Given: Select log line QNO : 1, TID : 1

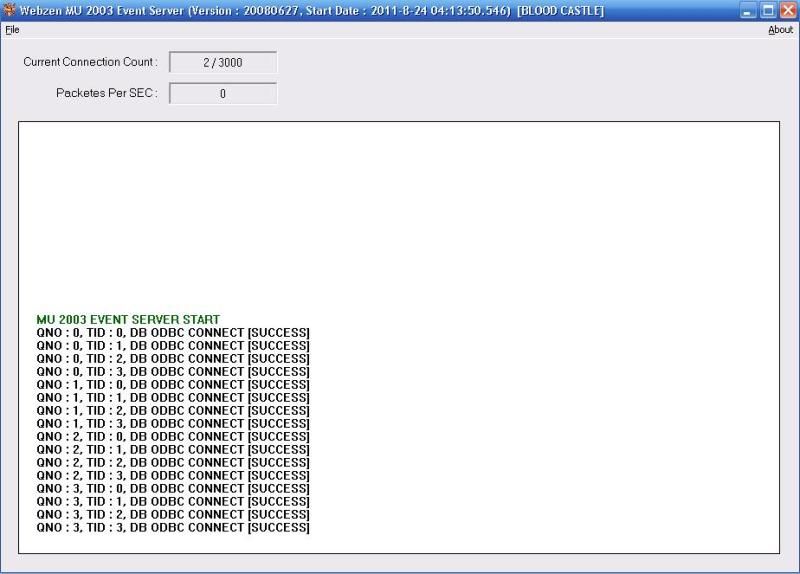Looking at the screenshot, I should click(x=173, y=398).
